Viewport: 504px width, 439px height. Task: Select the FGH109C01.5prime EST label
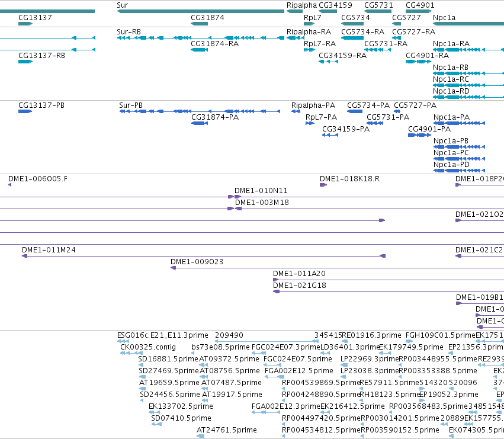[441, 335]
